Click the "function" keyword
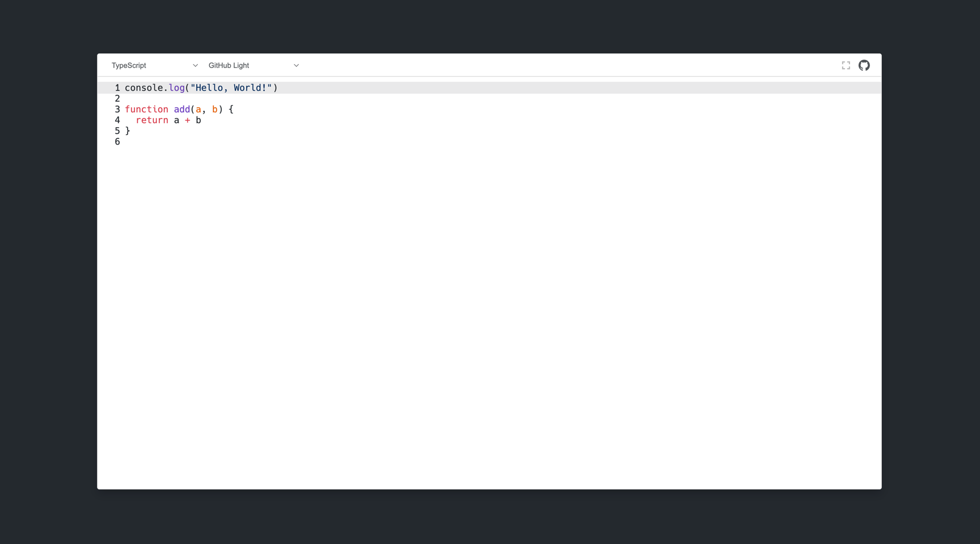Viewport: 980px width, 544px height. (x=146, y=109)
